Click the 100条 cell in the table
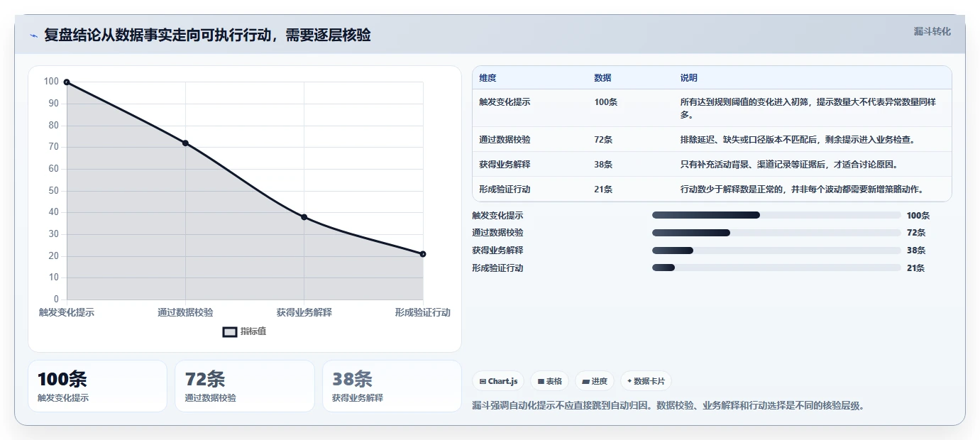Viewport: 980px width, 440px height. coord(605,102)
